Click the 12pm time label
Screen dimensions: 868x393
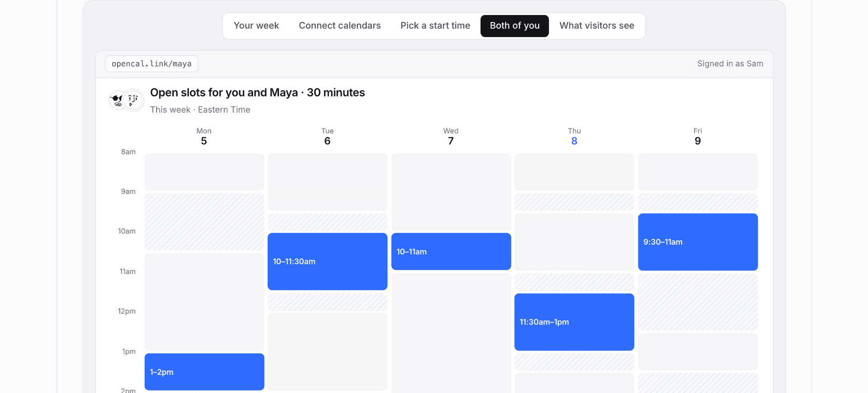127,311
